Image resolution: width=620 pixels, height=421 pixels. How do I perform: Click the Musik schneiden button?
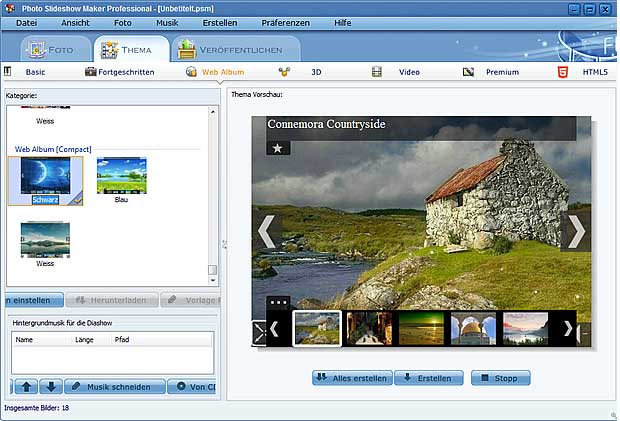point(115,386)
